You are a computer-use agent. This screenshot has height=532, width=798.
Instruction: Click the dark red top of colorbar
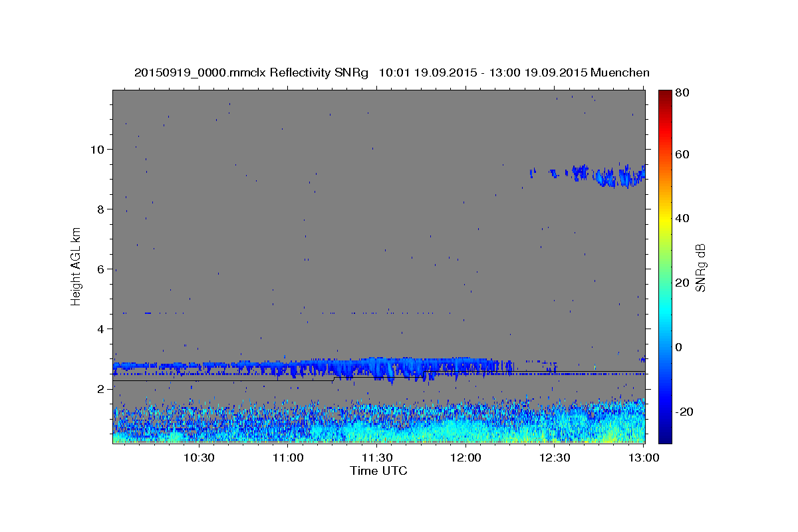[665, 94]
